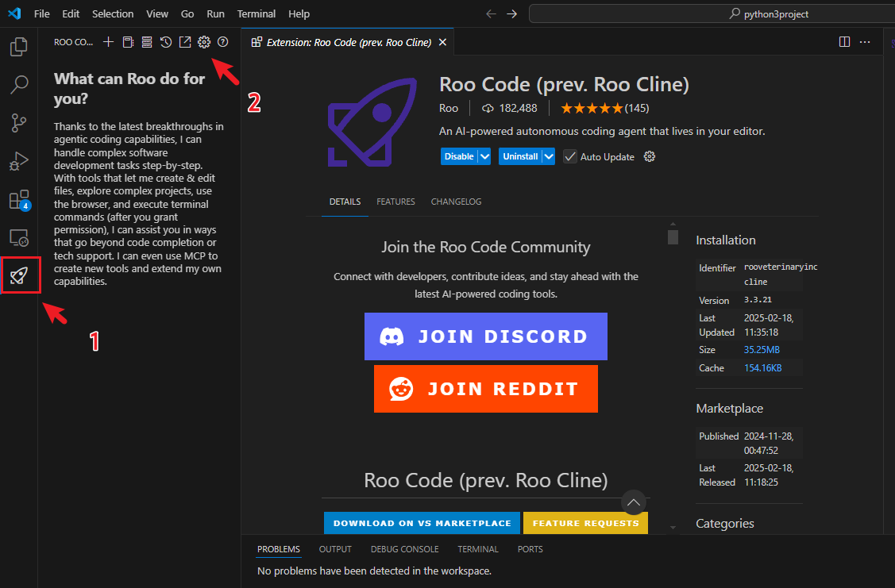This screenshot has width=895, height=588.
Task: Open the Terminal menu
Action: (257, 13)
